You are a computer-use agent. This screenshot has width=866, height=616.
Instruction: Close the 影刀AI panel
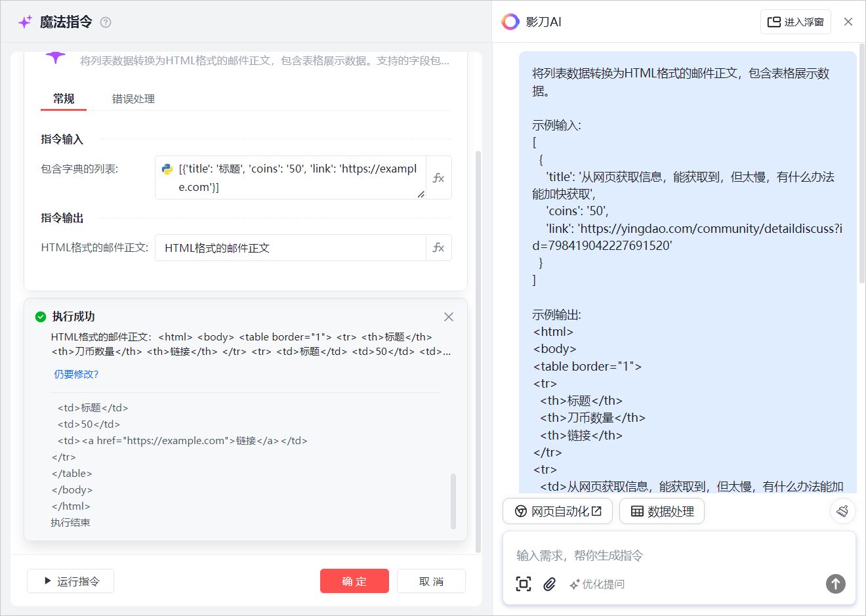click(848, 22)
